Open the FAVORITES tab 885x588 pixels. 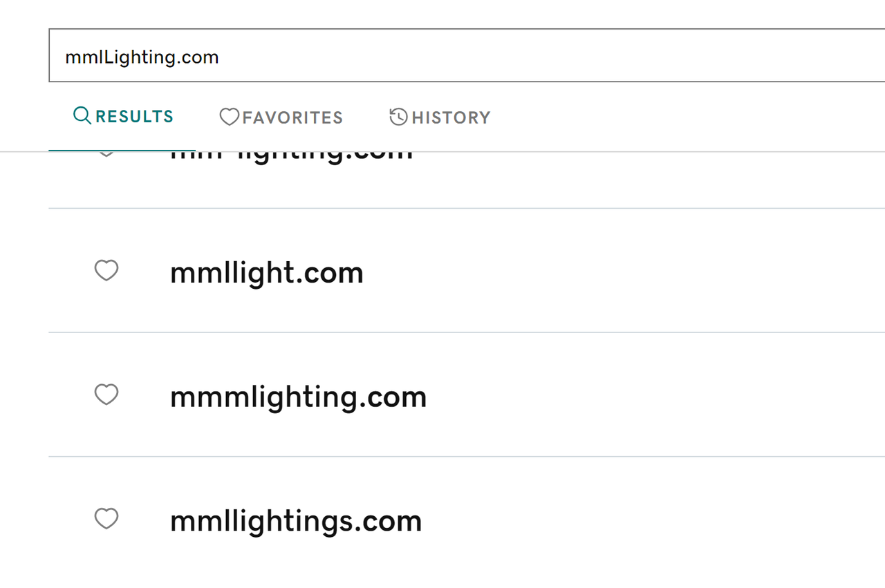coord(292,118)
